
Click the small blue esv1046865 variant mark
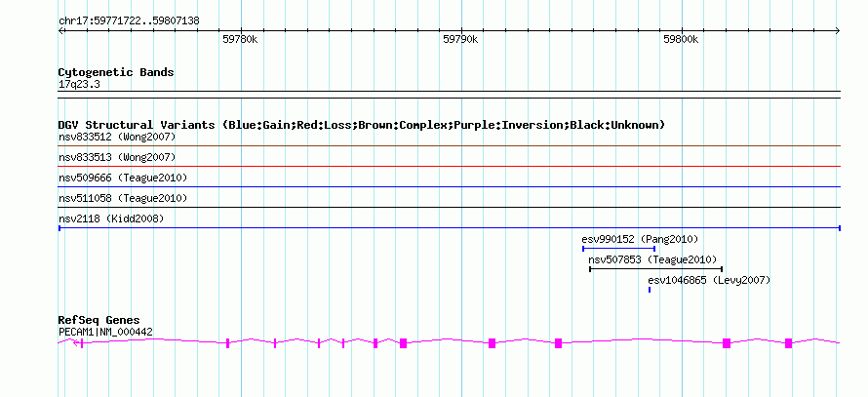click(650, 290)
